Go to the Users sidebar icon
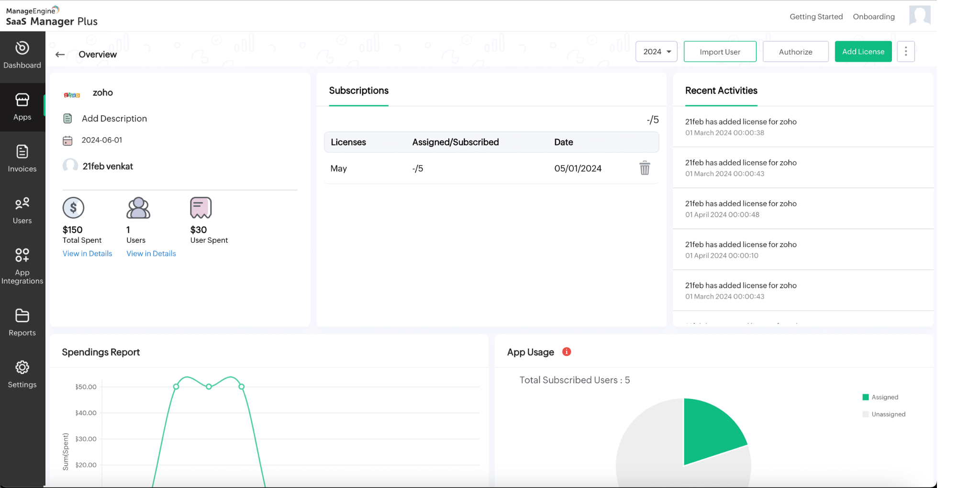The image size is (980, 488). coord(22,204)
